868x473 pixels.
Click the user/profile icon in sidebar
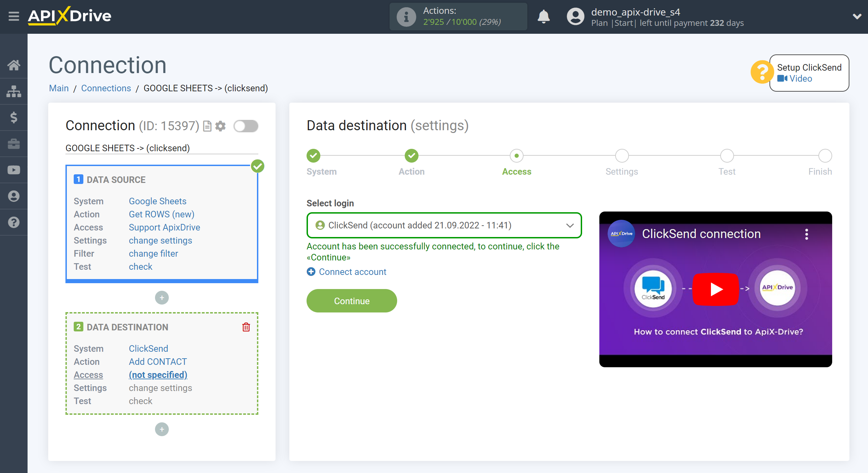14,196
